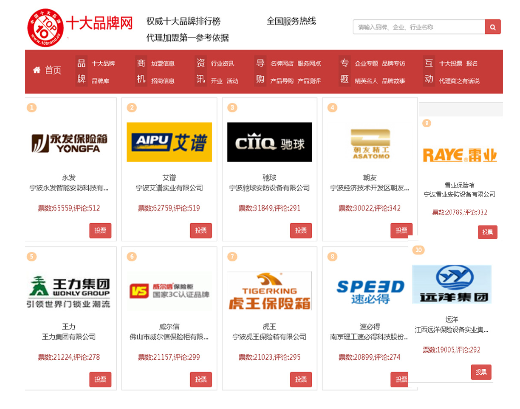Click the votes text 票数:21224,评论:278
This screenshot has height=409, width=520.
[x=69, y=357]
